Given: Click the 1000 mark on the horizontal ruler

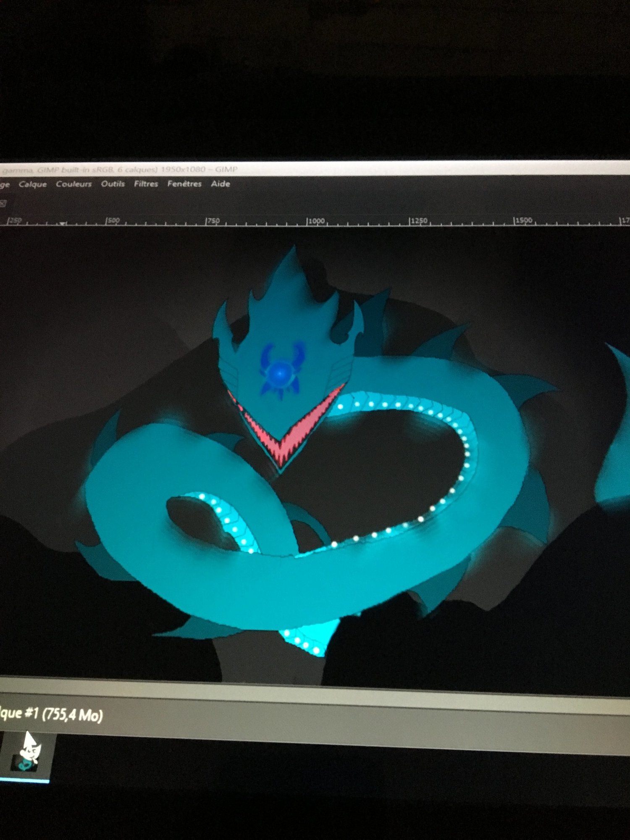Looking at the screenshot, I should (x=315, y=221).
